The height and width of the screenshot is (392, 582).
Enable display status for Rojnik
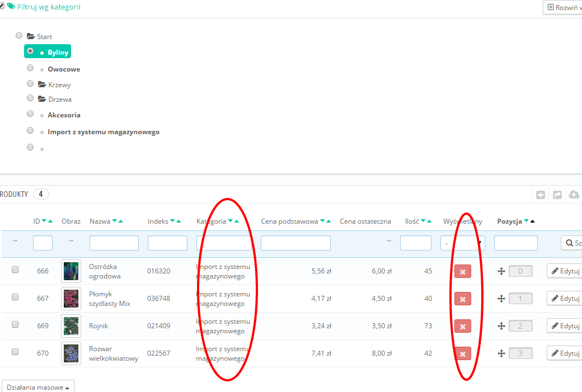pyautogui.click(x=462, y=327)
